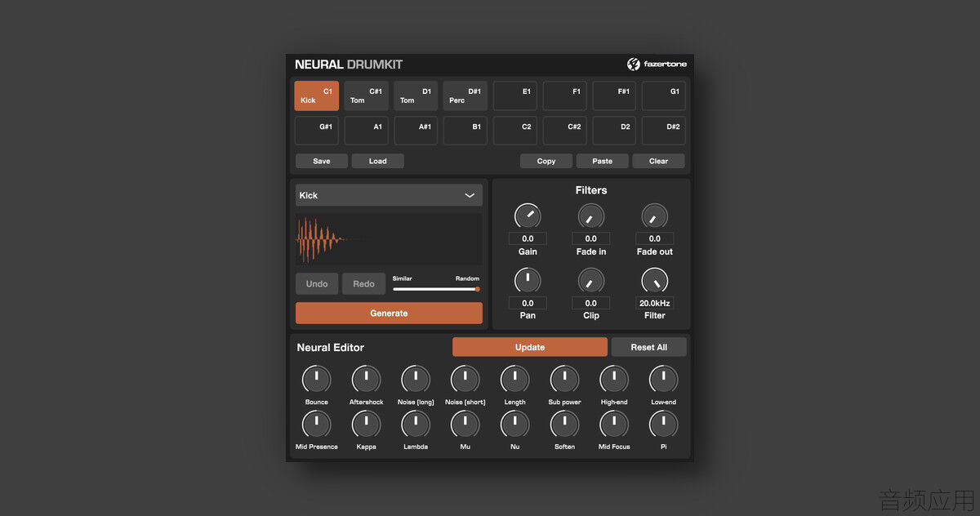The image size is (980, 516).
Task: Click the Generate button
Action: 389,314
